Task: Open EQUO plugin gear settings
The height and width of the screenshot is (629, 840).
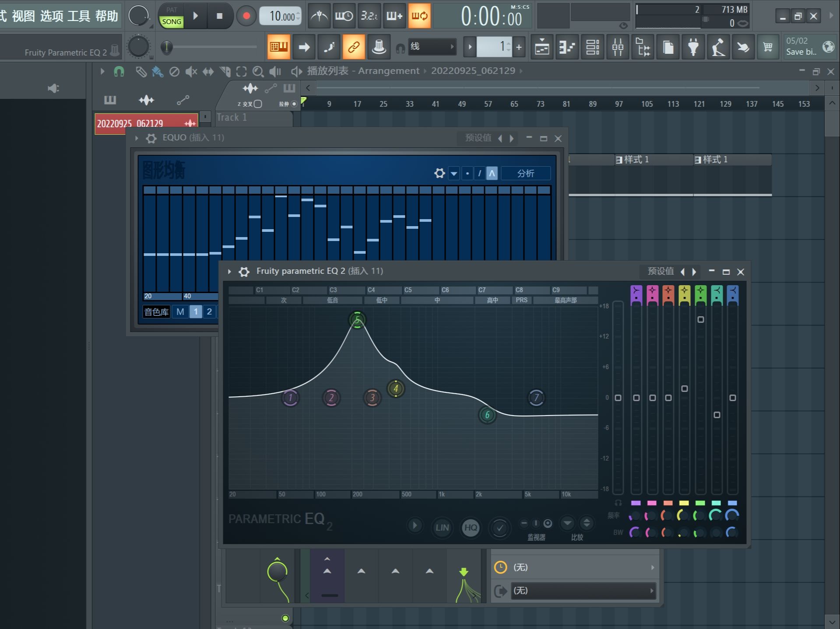Action: pyautogui.click(x=151, y=138)
